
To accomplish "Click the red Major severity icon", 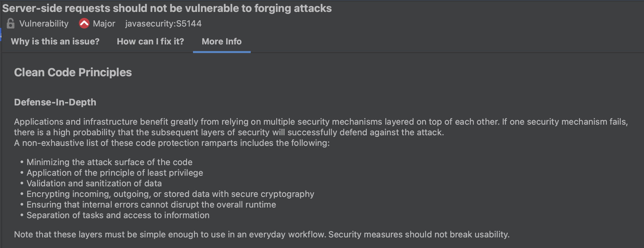I will pos(84,24).
